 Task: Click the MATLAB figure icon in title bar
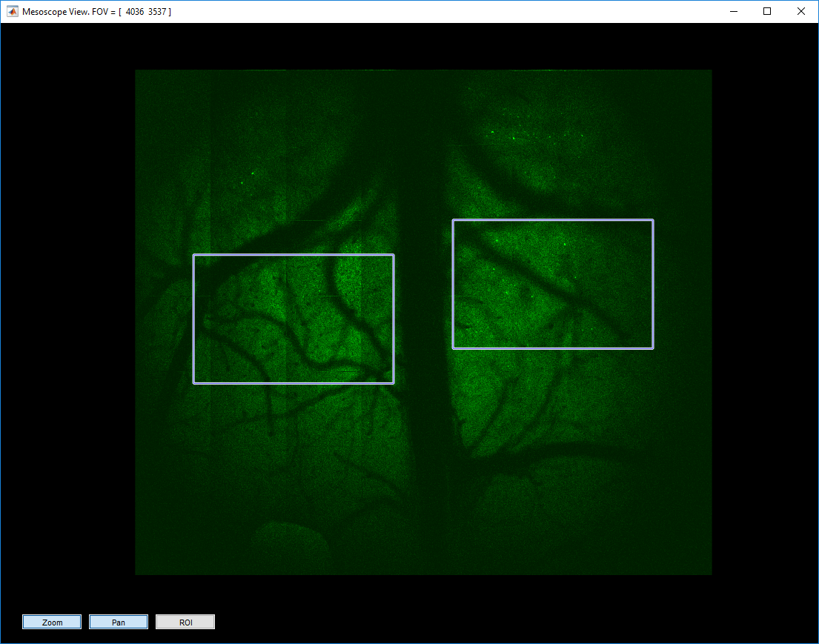click(11, 11)
